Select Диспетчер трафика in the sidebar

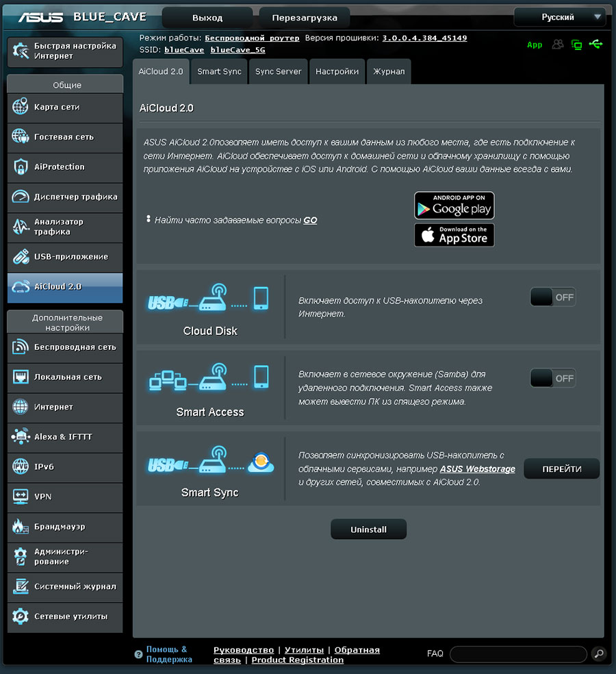click(65, 197)
